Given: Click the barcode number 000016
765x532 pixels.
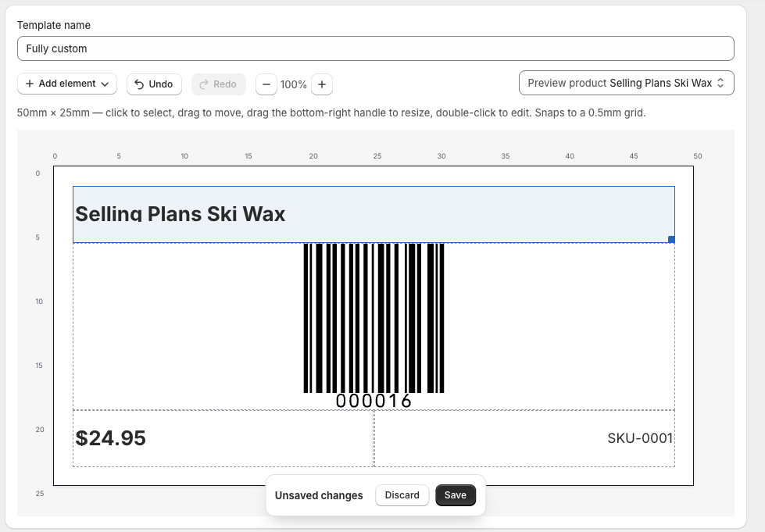Looking at the screenshot, I should (x=374, y=401).
